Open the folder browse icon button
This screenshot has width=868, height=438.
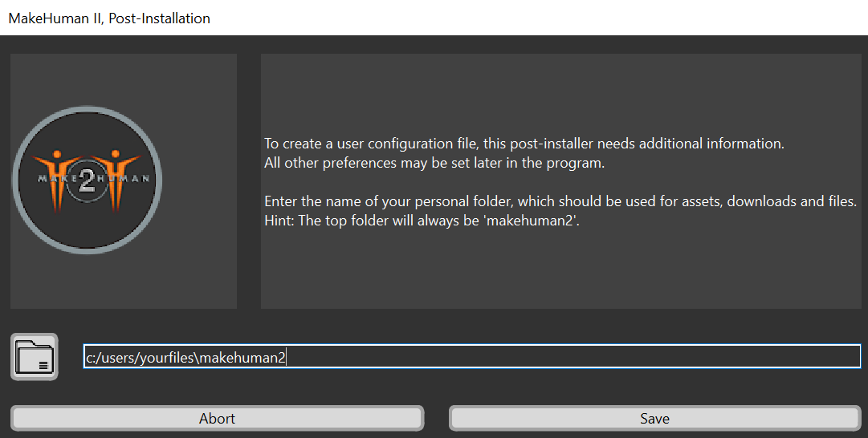tap(35, 357)
